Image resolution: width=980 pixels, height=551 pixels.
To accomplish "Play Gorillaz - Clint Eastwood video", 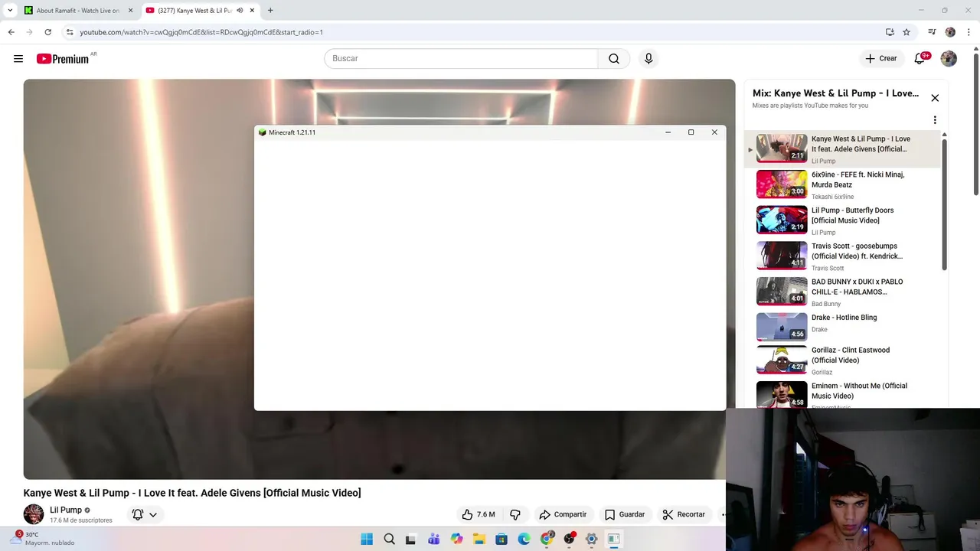I will click(x=842, y=360).
